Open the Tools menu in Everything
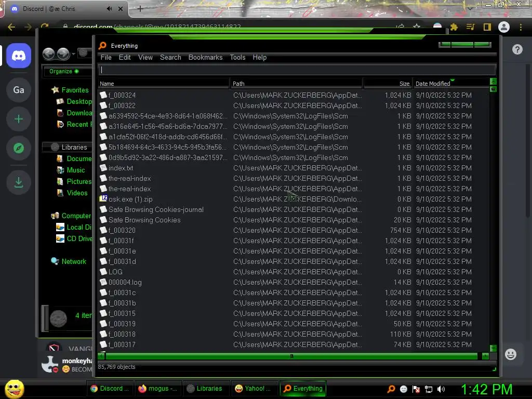Screen dimensions: 532x399 pos(237,57)
